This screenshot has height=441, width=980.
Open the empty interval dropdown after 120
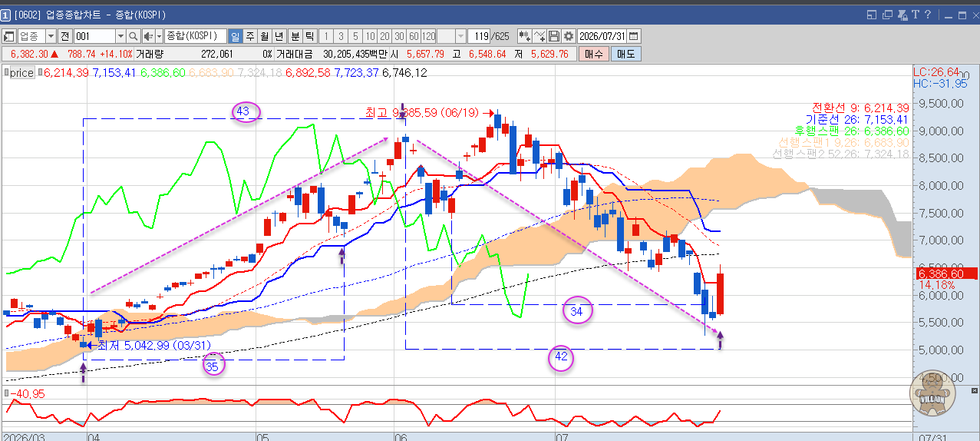[x=460, y=36]
